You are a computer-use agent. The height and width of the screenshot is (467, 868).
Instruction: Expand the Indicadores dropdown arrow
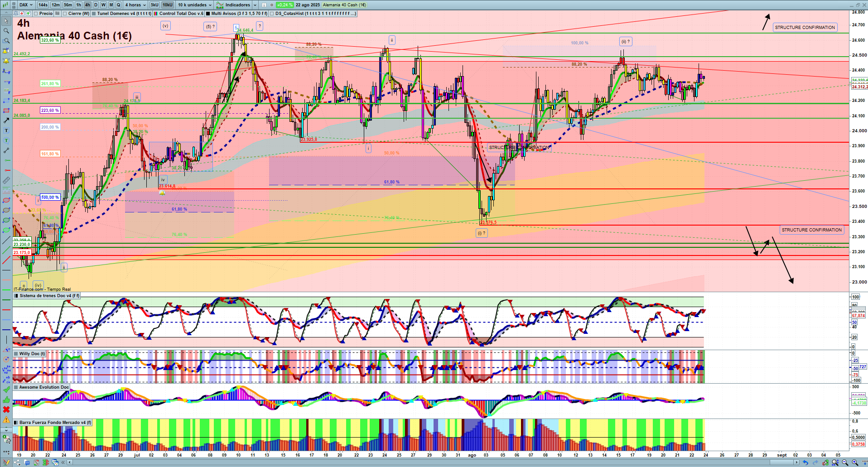[x=255, y=5]
